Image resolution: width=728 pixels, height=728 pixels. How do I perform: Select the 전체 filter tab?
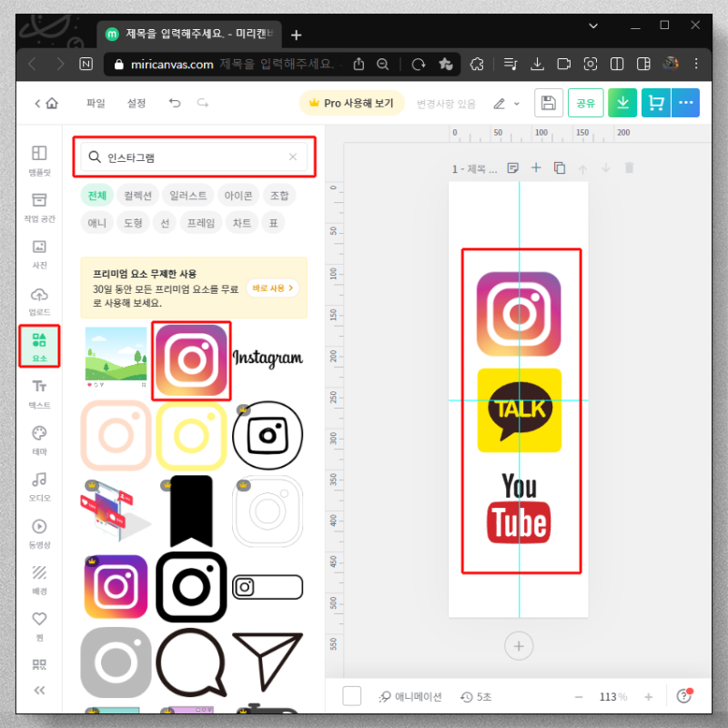tap(97, 196)
